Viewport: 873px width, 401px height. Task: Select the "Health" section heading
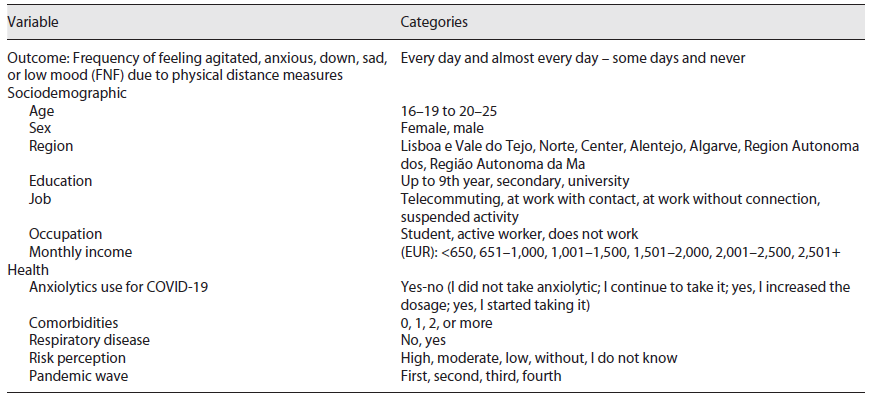point(28,270)
